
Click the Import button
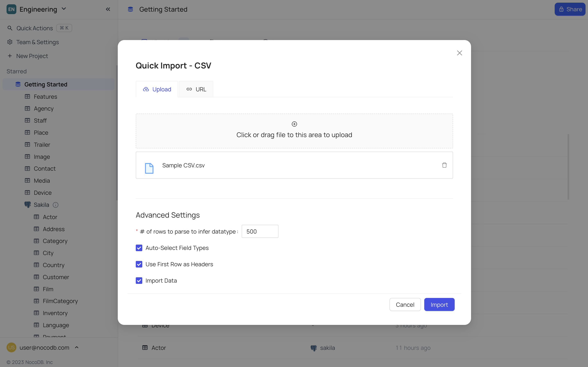tap(439, 304)
